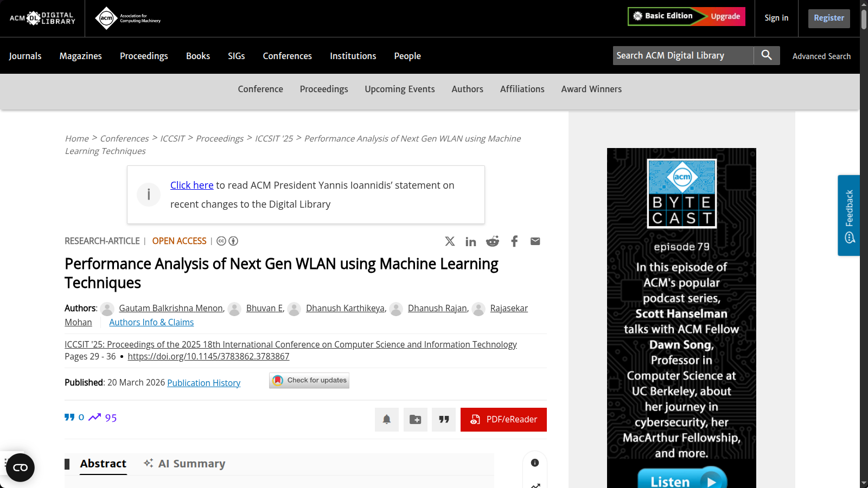Viewport: 868px width, 488px height.
Task: Open Authors Info & Claims
Action: pos(151,322)
